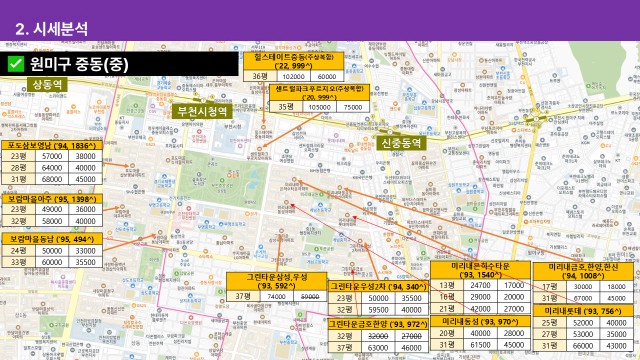Select the '보람마을아주 ('95, 1398^)' header
The height and width of the screenshot is (360, 640).
click(52, 199)
